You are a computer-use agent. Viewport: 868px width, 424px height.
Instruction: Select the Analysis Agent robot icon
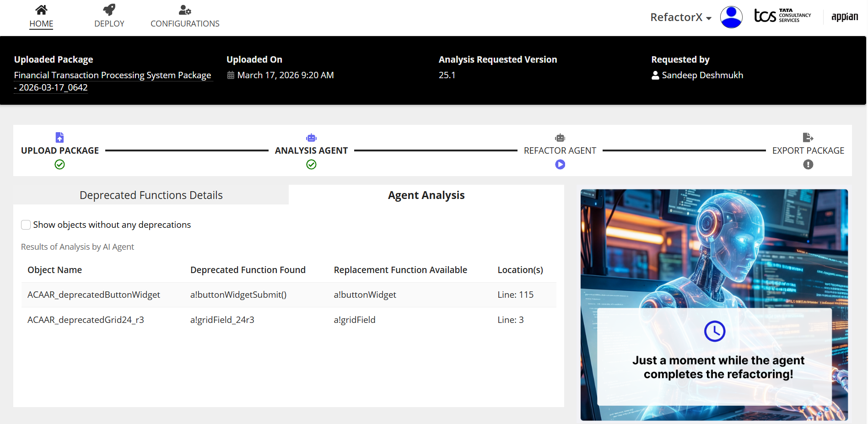click(x=311, y=138)
